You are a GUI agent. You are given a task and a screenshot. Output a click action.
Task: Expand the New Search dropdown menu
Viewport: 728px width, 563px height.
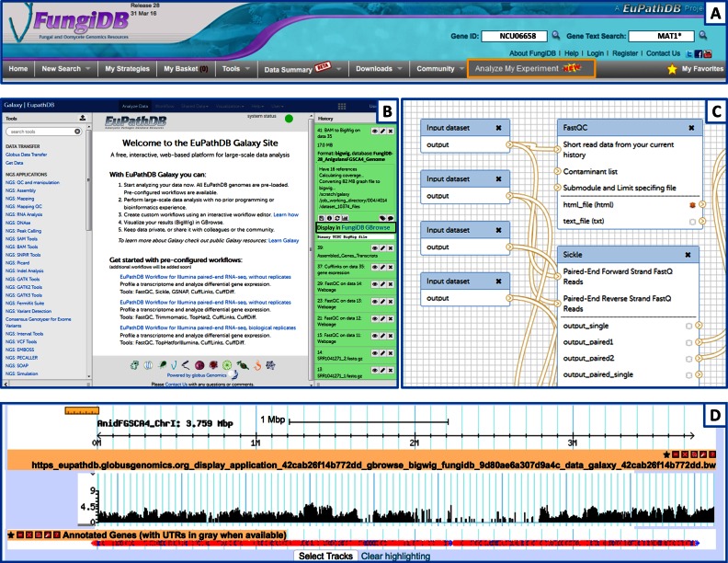(x=66, y=69)
